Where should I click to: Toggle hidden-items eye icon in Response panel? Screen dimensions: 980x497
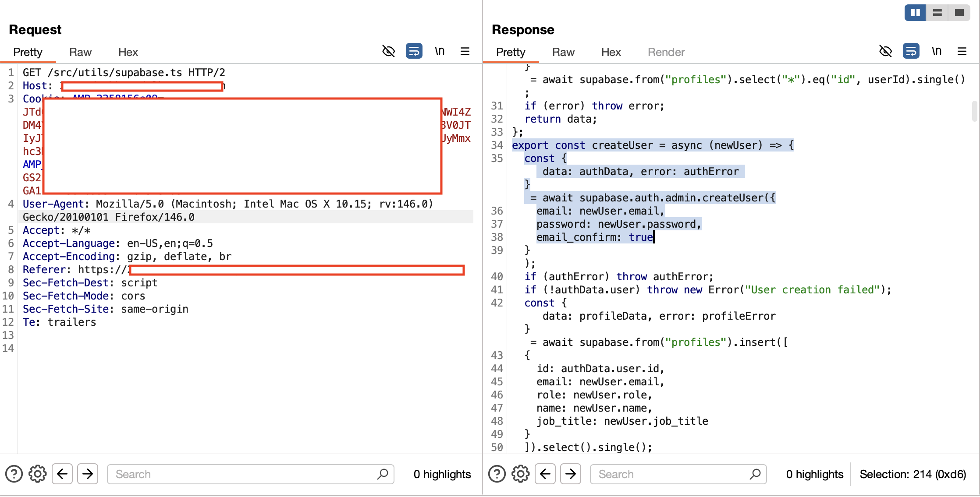(x=885, y=51)
